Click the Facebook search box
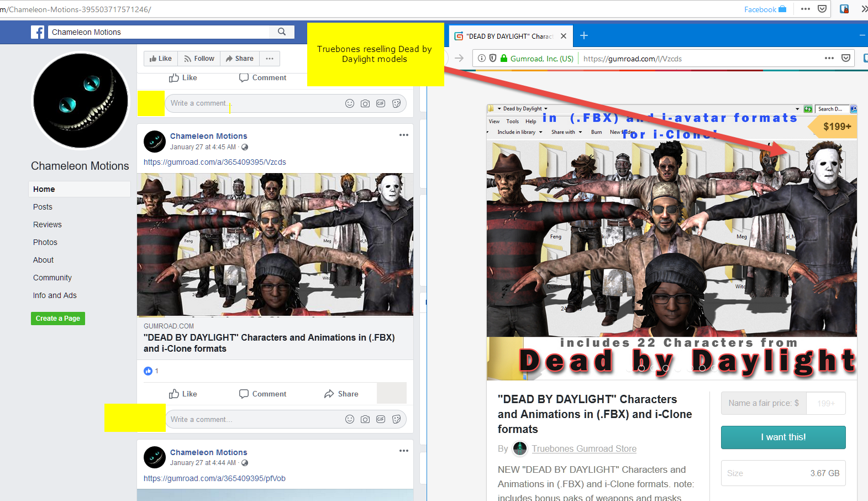Screen dimensions: 868x501 [x=159, y=32]
